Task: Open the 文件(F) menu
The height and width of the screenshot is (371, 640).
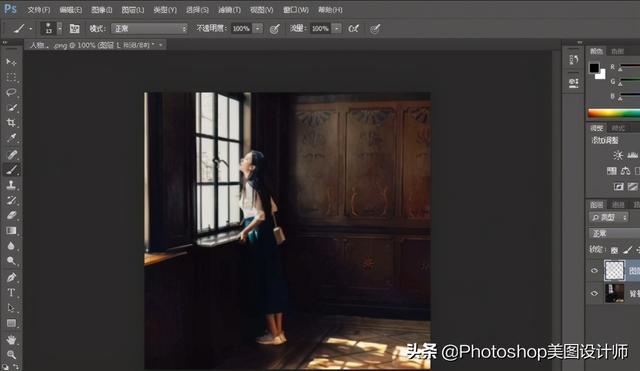Action: point(38,10)
